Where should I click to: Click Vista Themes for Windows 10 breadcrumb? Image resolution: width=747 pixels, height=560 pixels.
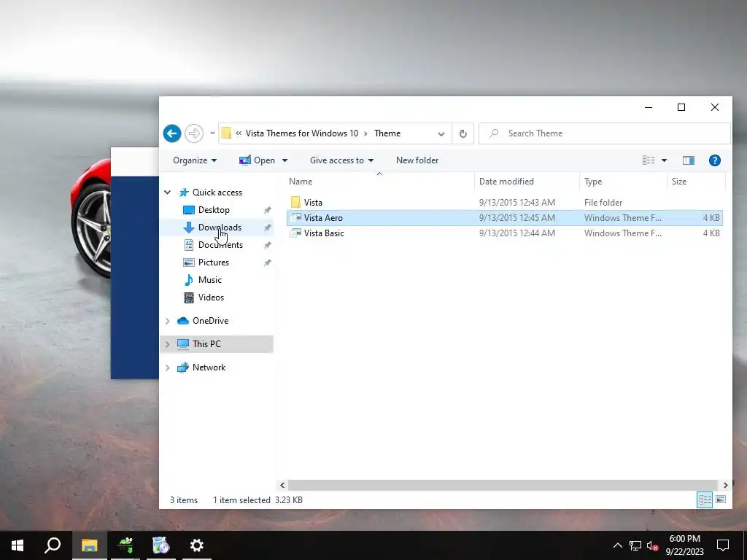point(301,133)
